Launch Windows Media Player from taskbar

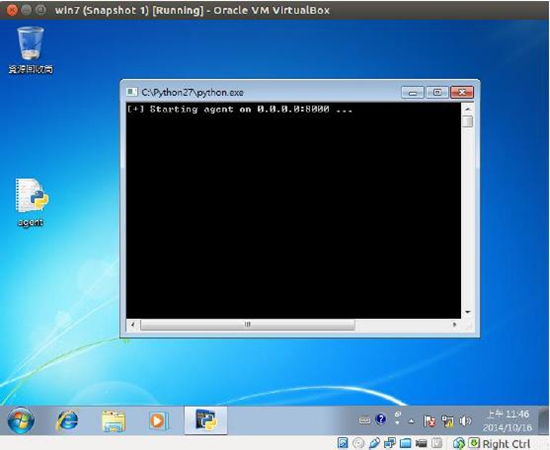158,421
